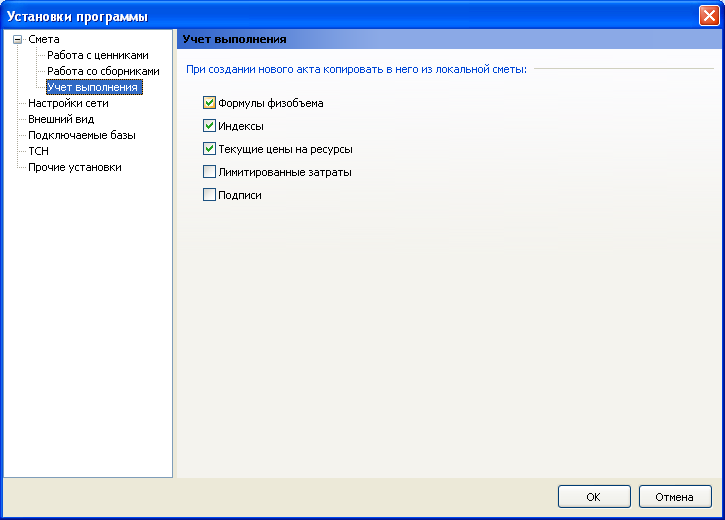Viewport: 725px width, 520px height.
Task: Uncheck the Формулы физобъема checkbox
Action: coord(209,103)
